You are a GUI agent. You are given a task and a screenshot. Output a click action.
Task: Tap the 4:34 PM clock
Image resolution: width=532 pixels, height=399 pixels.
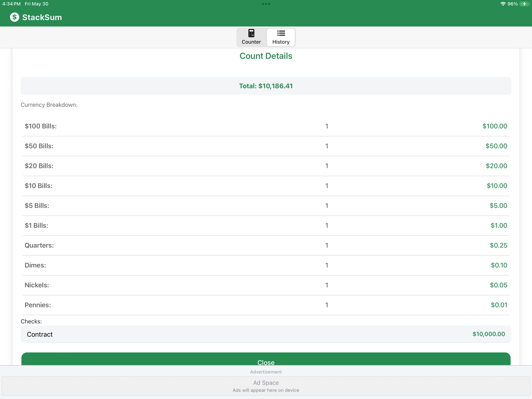click(11, 4)
